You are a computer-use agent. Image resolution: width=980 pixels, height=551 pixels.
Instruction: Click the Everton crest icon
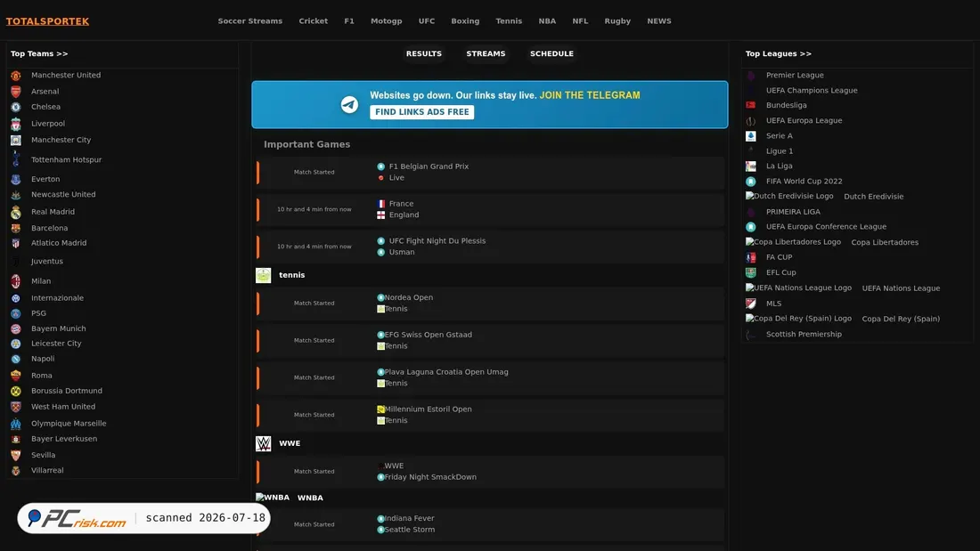coord(16,179)
